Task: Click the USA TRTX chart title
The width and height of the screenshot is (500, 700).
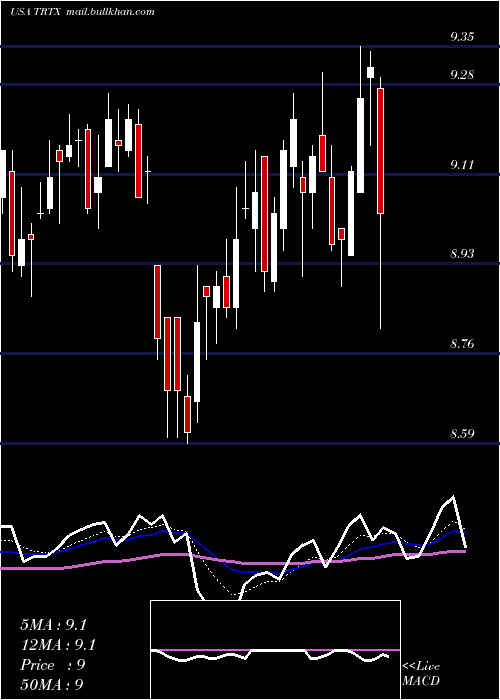Action: (82, 12)
